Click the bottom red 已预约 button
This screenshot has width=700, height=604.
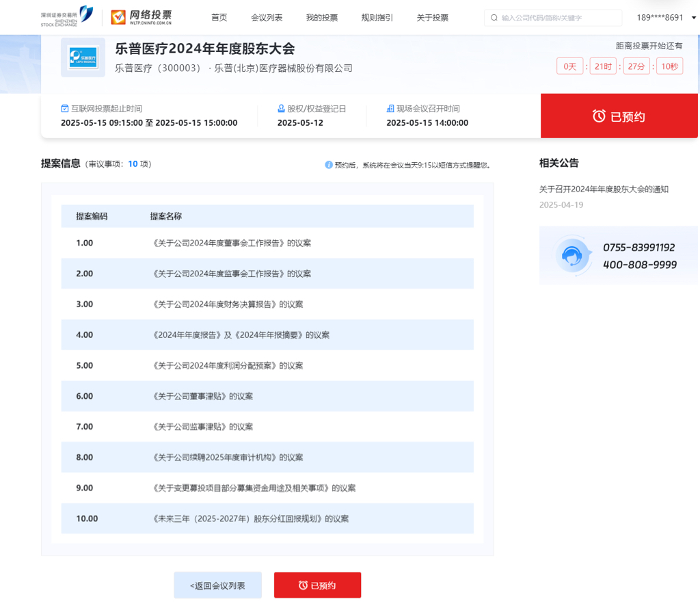tap(317, 585)
